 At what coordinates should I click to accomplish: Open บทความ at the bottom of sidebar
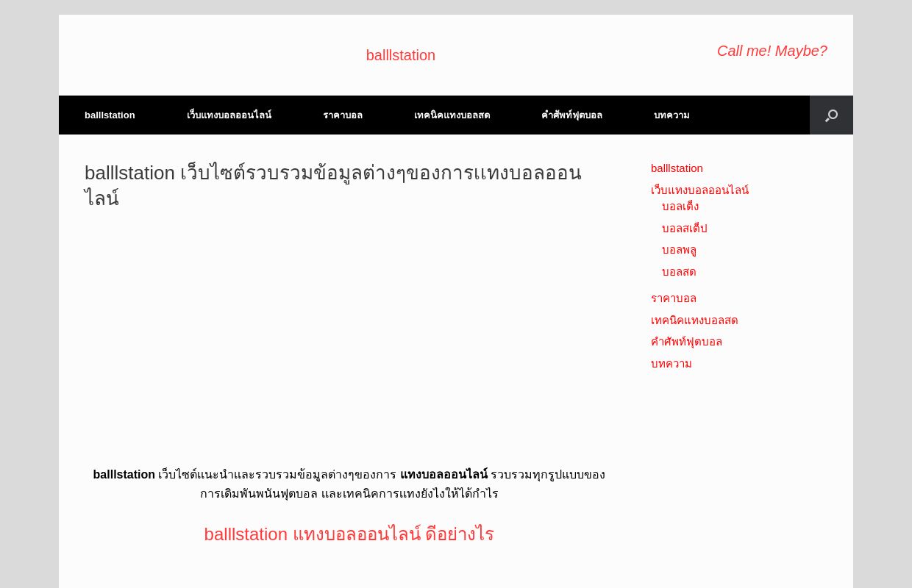click(671, 364)
